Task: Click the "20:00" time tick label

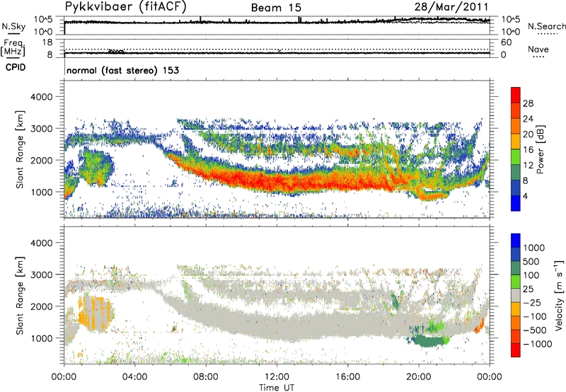Action: [x=419, y=377]
